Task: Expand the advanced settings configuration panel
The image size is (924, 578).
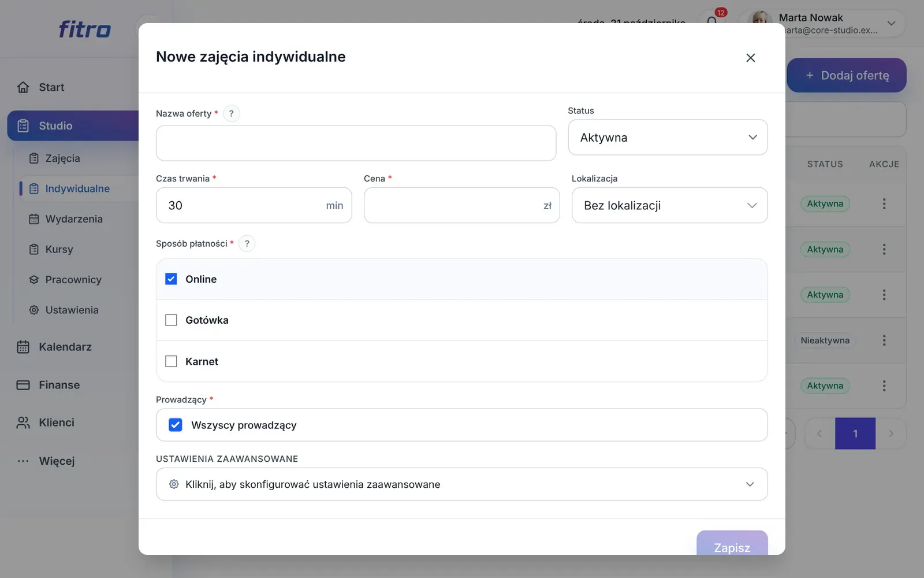Action: [461, 484]
